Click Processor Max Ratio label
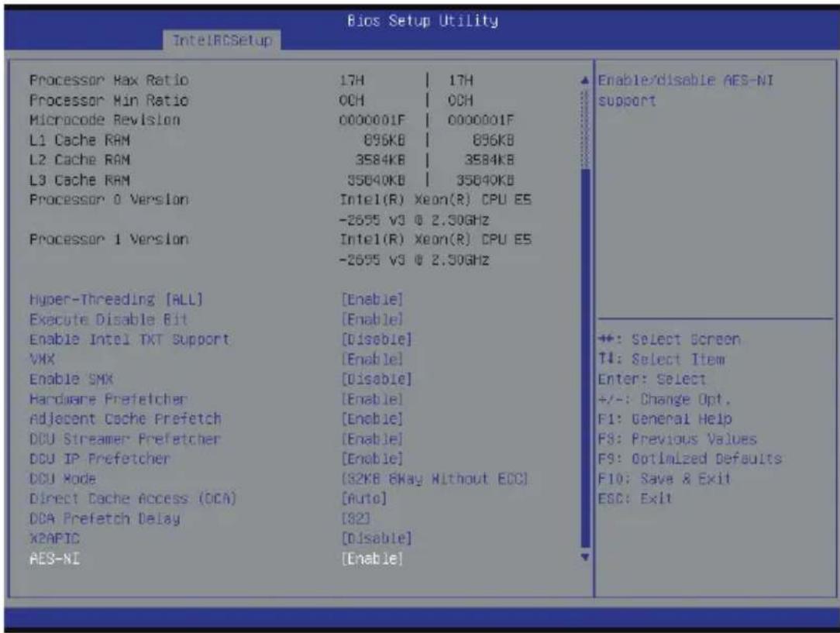 tap(108, 81)
